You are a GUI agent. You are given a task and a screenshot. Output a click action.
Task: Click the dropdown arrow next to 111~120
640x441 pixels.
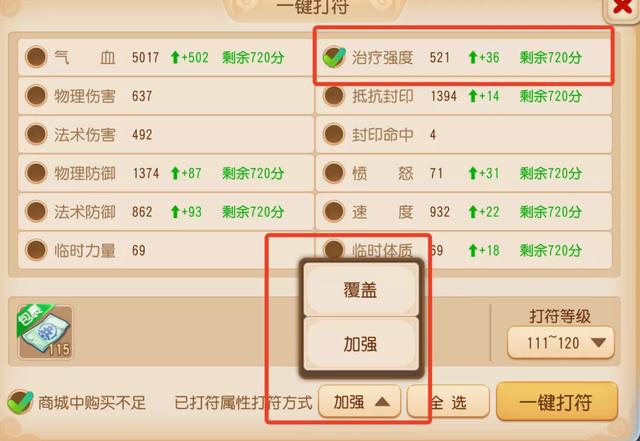[598, 343]
